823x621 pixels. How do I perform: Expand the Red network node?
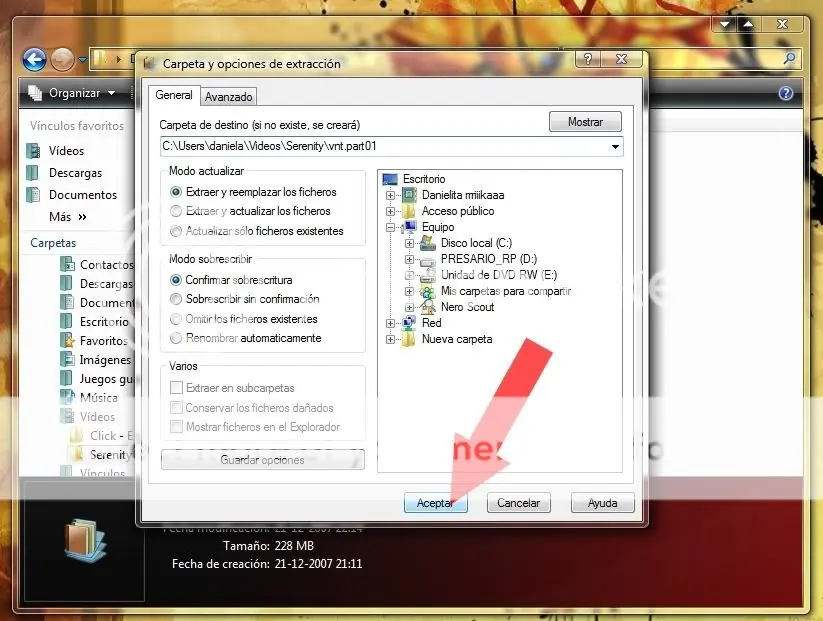[390, 323]
